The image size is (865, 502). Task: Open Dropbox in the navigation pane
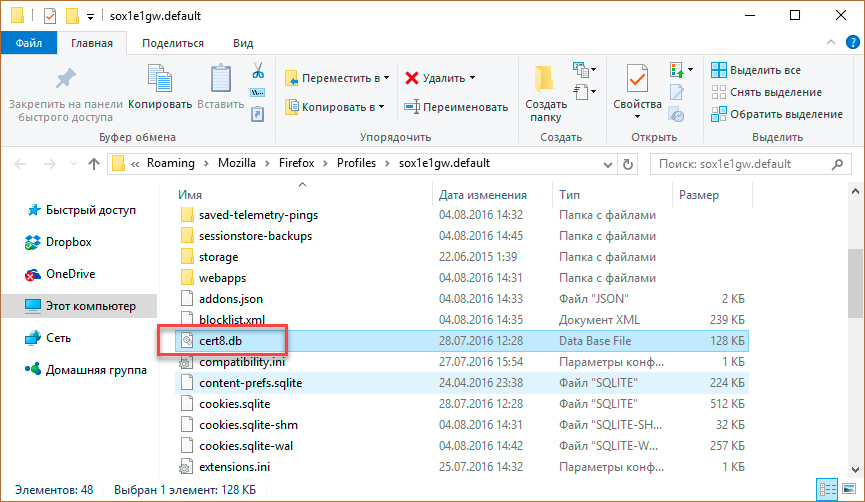point(68,242)
